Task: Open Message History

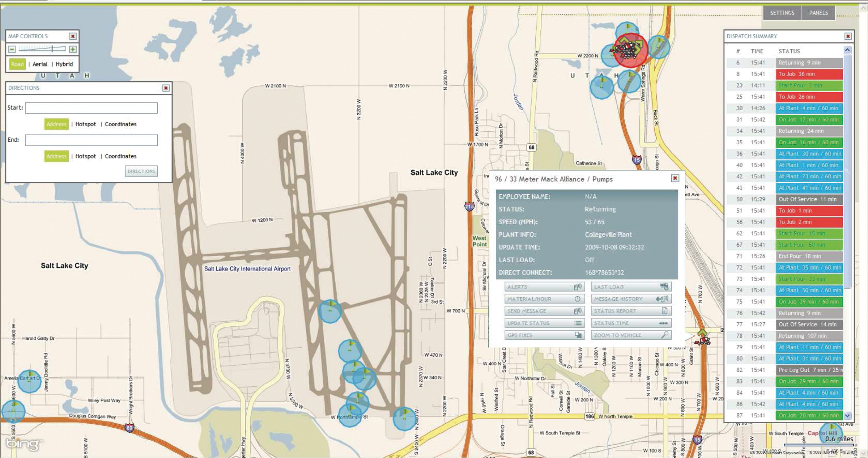Action: pos(631,299)
